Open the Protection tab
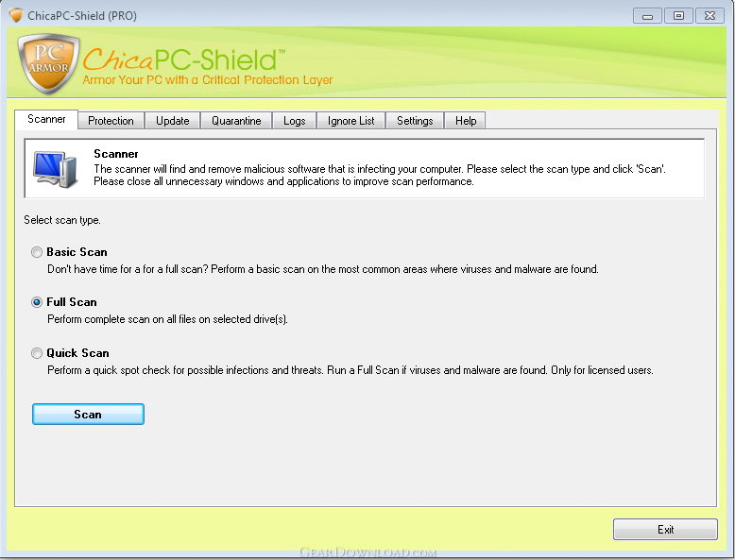Viewport: 735px width, 560px height. tap(111, 121)
